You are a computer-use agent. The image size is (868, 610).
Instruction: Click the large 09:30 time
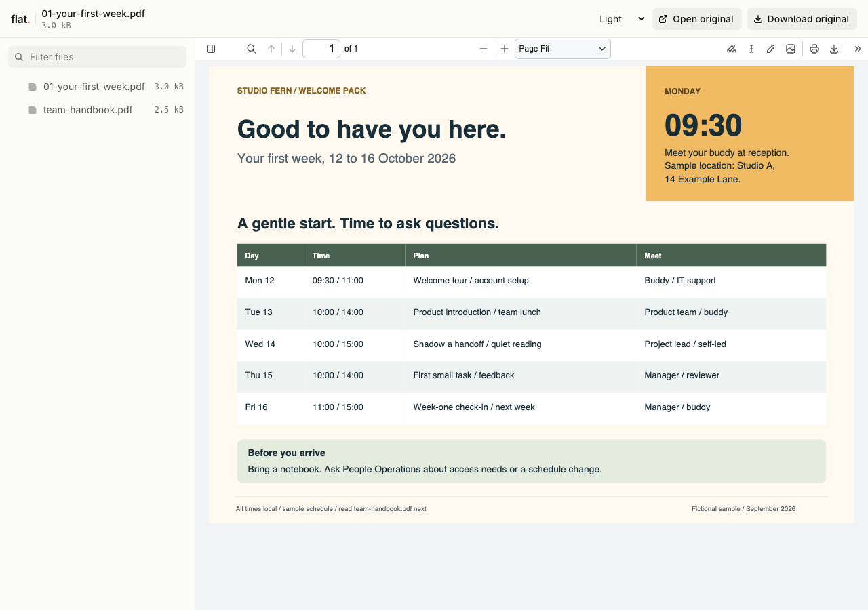pos(703,125)
